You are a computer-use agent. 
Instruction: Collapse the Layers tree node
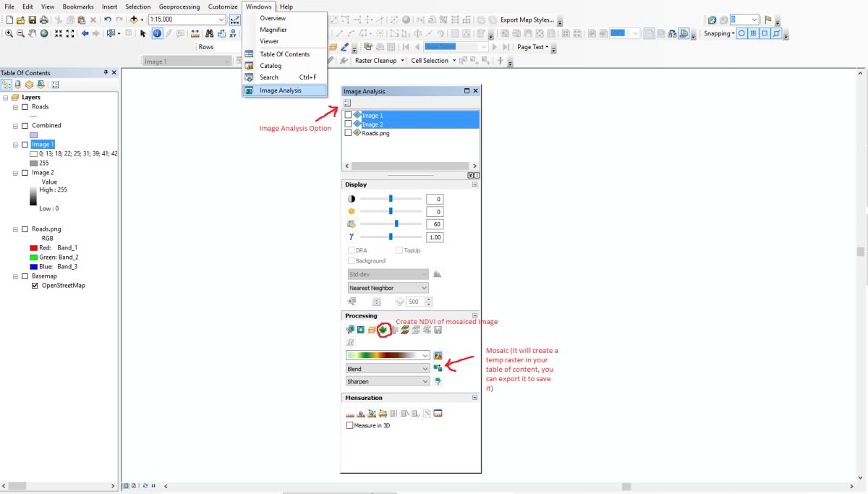click(x=6, y=97)
